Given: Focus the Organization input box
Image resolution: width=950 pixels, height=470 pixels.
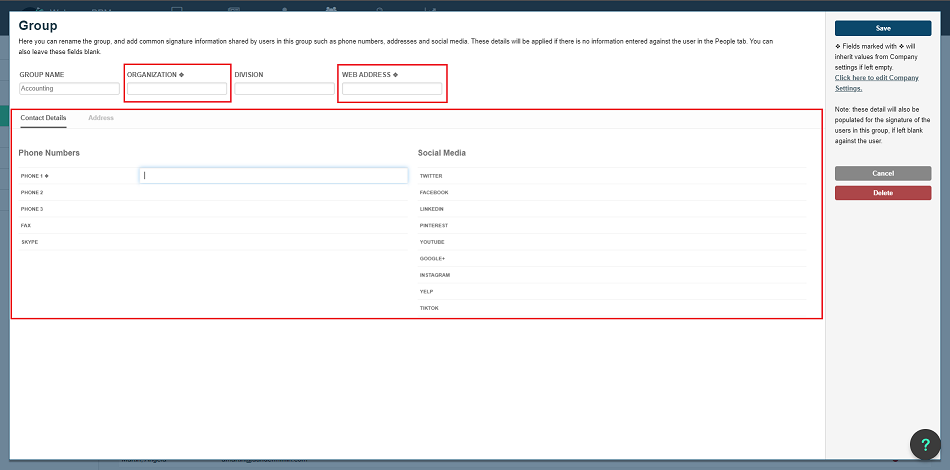Looking at the screenshot, I should [x=177, y=89].
